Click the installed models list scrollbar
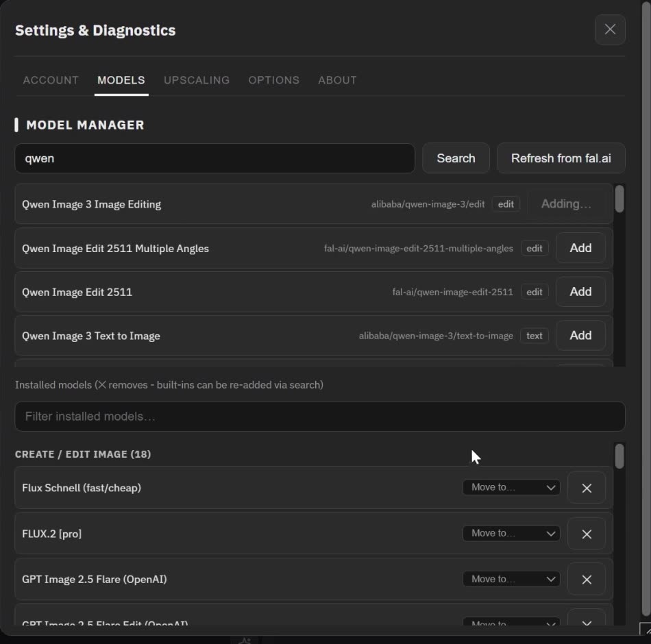The width and height of the screenshot is (651, 644). [619, 456]
